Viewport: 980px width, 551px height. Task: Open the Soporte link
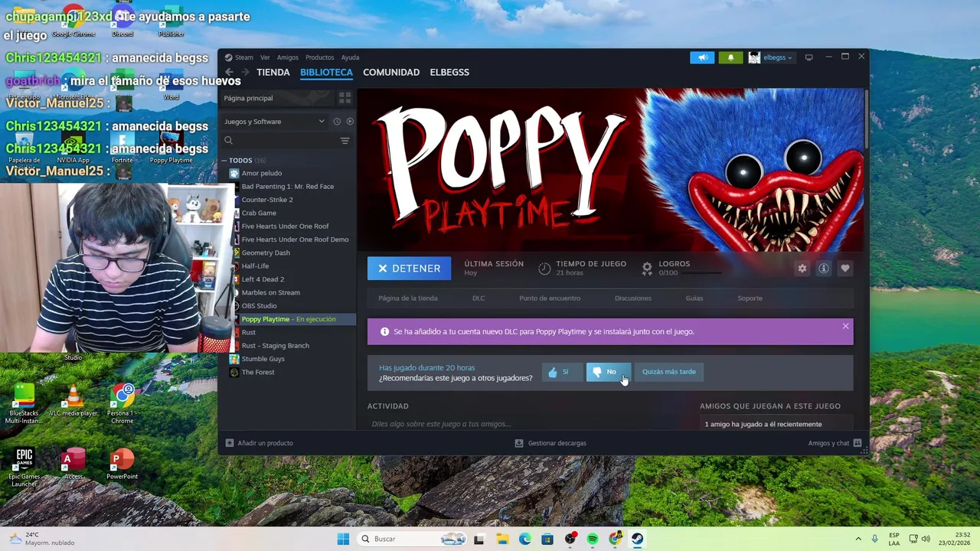tap(750, 298)
